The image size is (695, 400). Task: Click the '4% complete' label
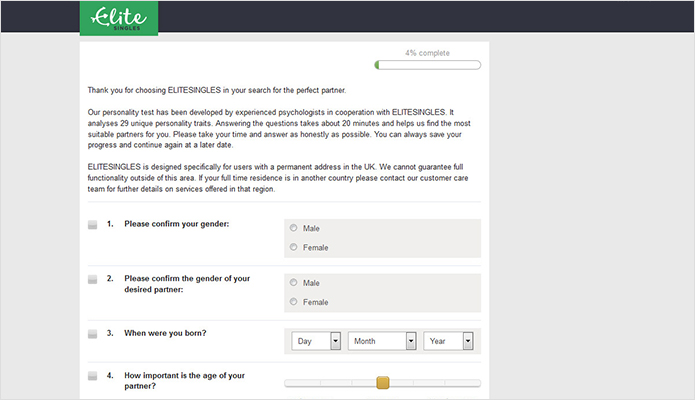(427, 53)
